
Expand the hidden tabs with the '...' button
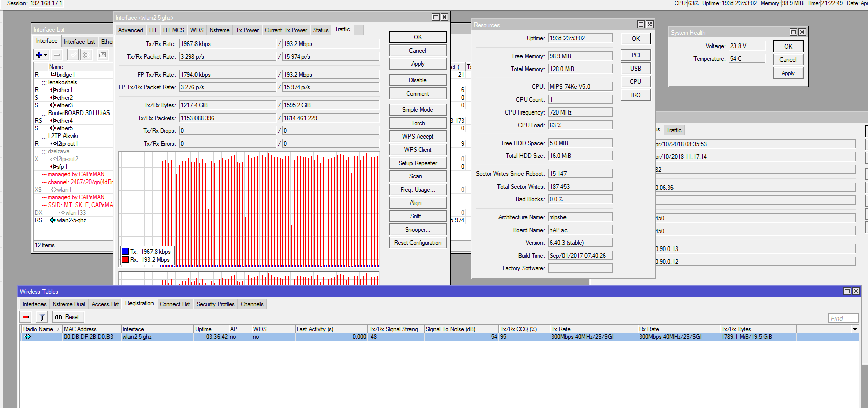click(x=359, y=30)
